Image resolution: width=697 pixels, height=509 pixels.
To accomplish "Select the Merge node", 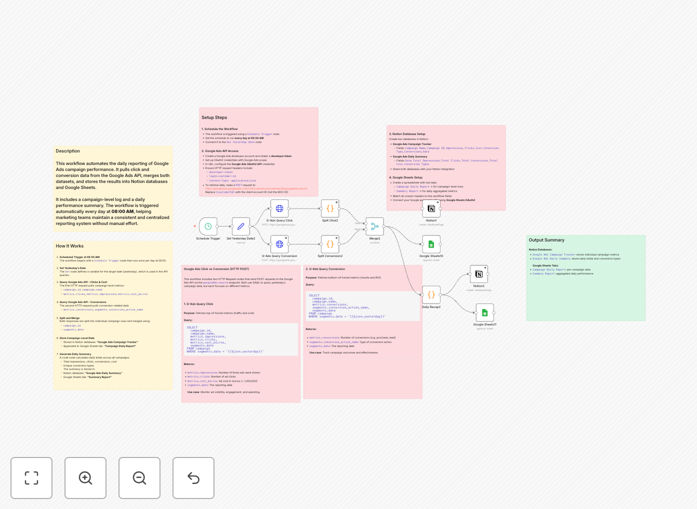I will pyautogui.click(x=374, y=226).
